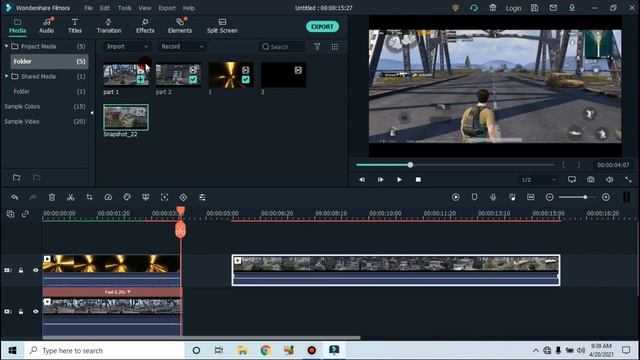This screenshot has width=640, height=360.
Task: Add a keyframe with diamond icon
Action: tap(183, 198)
